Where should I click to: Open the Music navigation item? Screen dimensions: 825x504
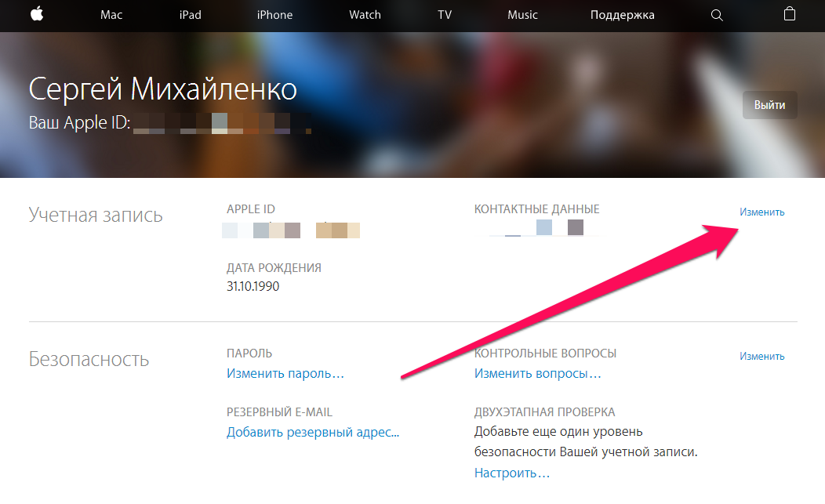coord(522,15)
